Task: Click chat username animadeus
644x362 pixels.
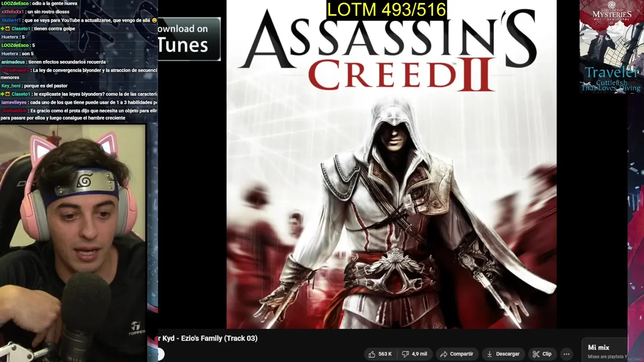Action: click(x=13, y=62)
